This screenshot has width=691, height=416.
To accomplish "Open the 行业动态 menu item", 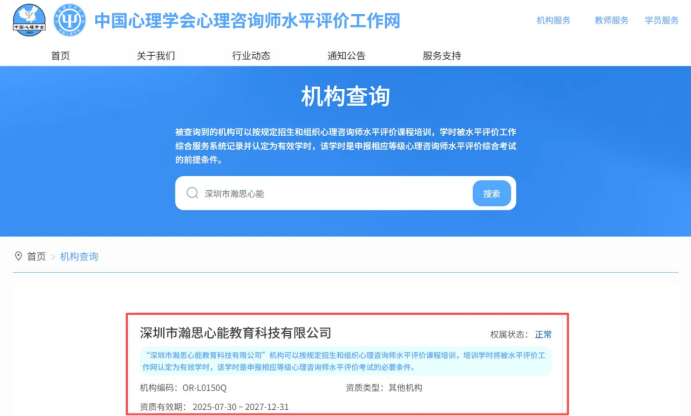I will point(251,56).
